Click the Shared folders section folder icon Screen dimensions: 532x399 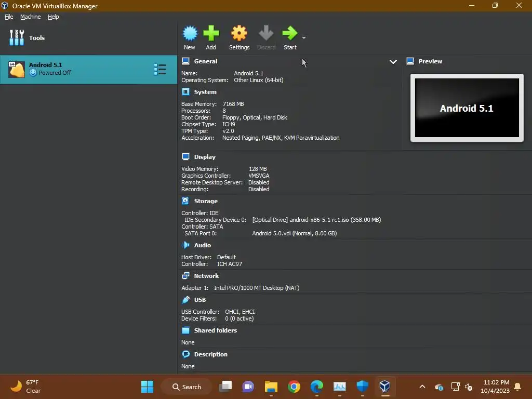tap(185, 330)
